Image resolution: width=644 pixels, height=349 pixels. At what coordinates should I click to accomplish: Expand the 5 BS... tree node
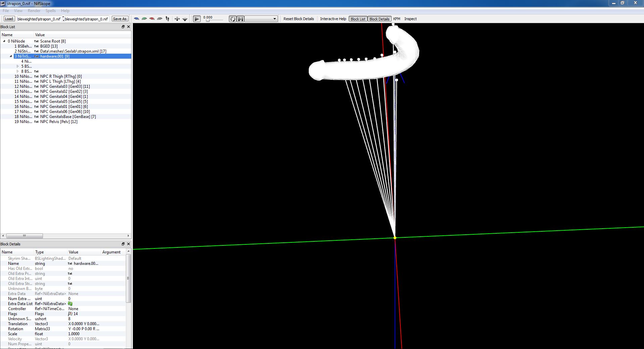[x=18, y=66]
